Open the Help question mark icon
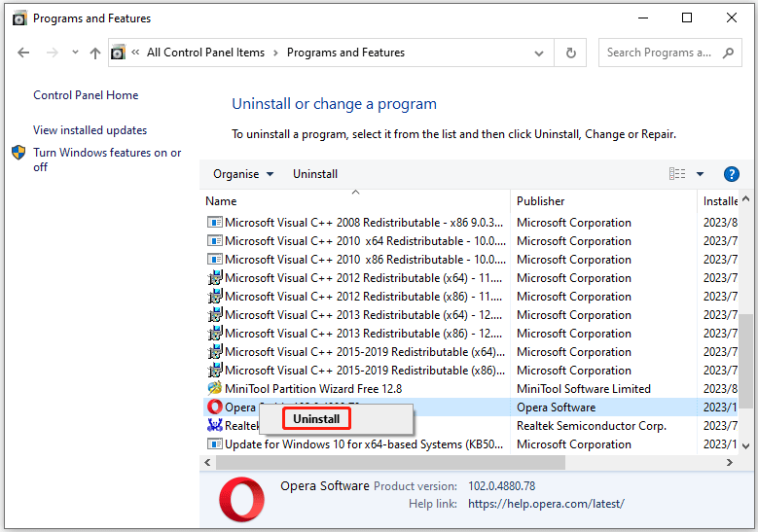 [732, 174]
